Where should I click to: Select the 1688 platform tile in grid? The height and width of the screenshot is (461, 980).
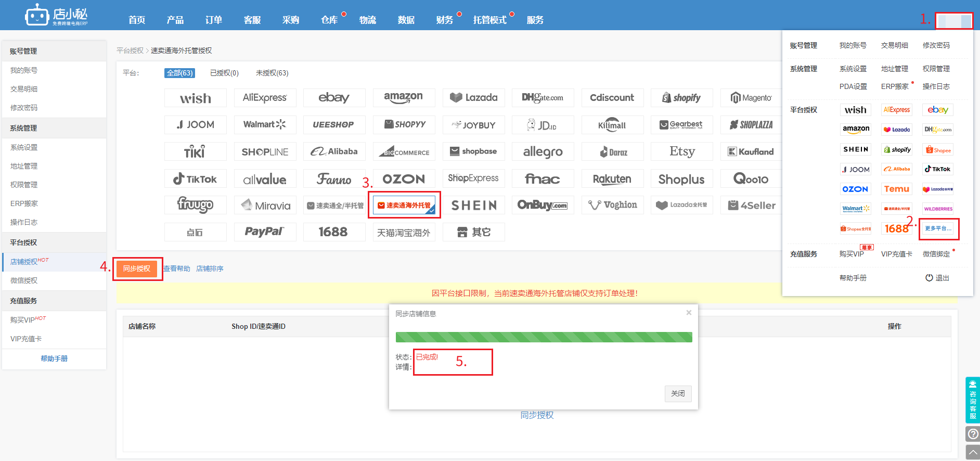coord(334,232)
